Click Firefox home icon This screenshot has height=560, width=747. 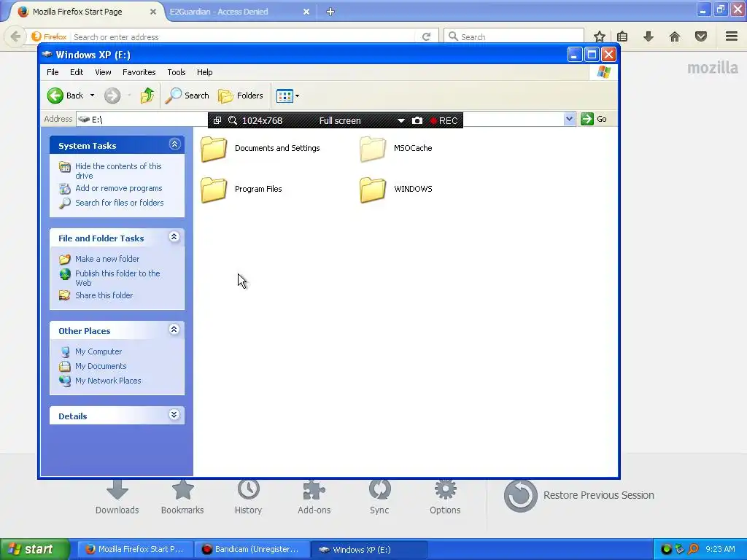tap(675, 36)
